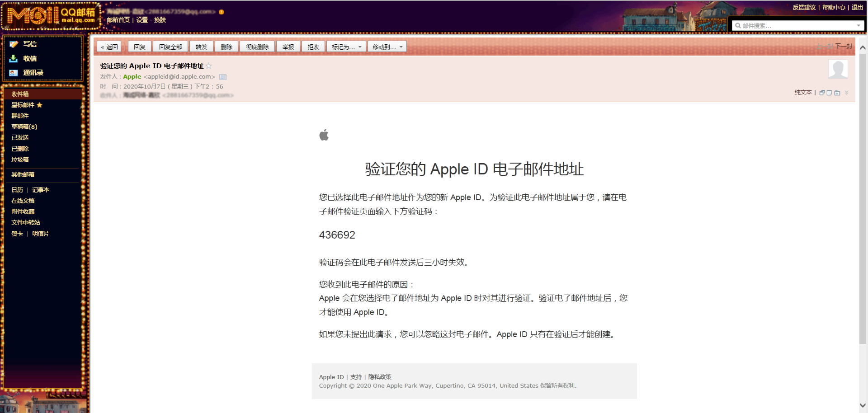Open the 移动到 (move to) dropdown
Image resolution: width=868 pixels, height=413 pixels.
point(387,47)
